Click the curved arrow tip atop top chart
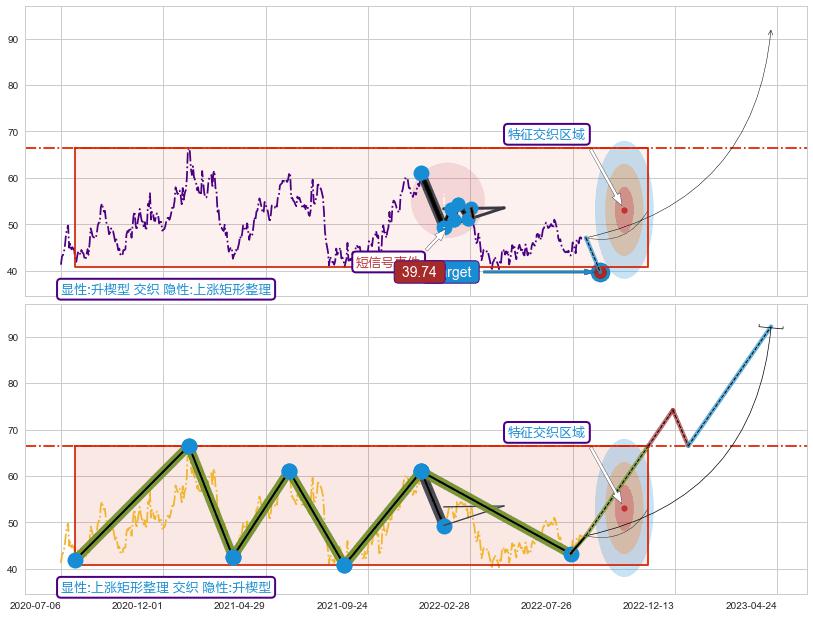This screenshot has width=813, height=617. 770,31
